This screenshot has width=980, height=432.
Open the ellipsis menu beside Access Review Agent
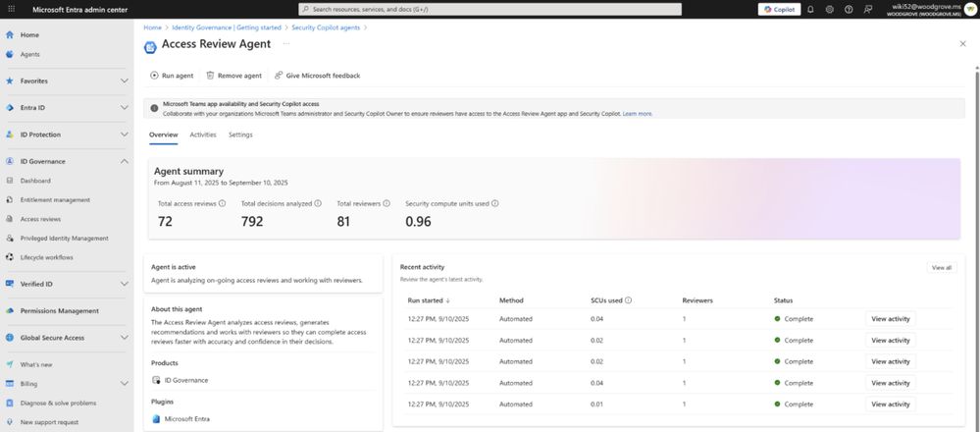[286, 44]
